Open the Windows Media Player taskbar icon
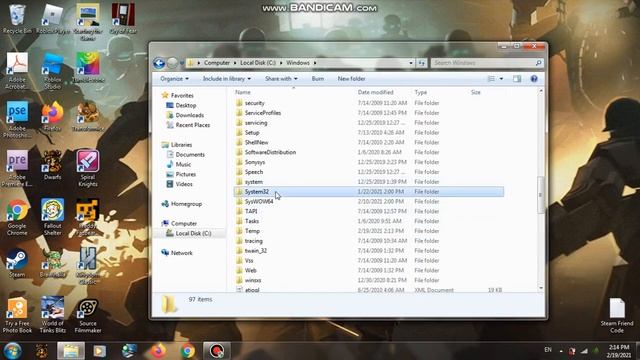The image size is (640, 360). 100,351
